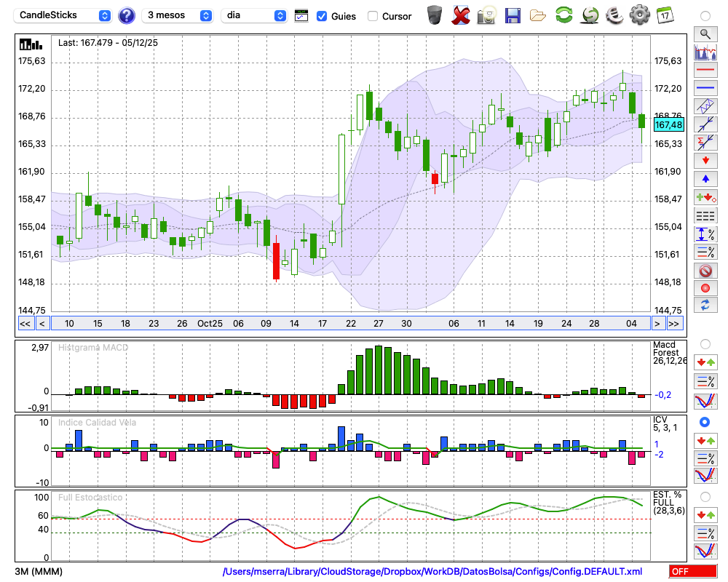Image resolution: width=728 pixels, height=582 pixels.
Task: Click the trash can icon in toolbar
Action: (435, 15)
